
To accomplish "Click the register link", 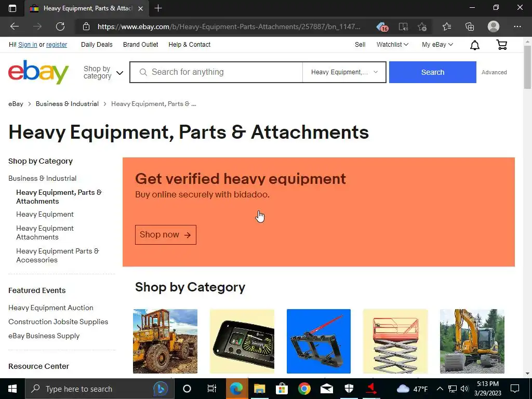I will (x=57, y=45).
